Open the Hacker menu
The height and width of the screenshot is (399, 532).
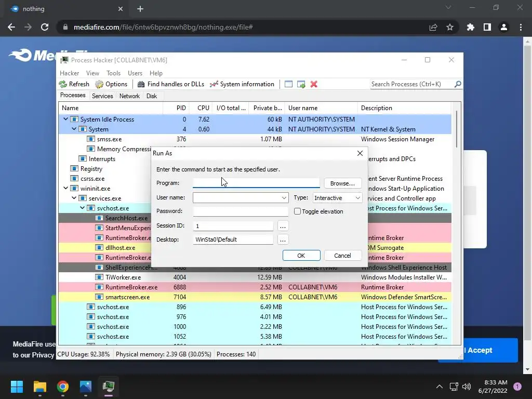(69, 73)
